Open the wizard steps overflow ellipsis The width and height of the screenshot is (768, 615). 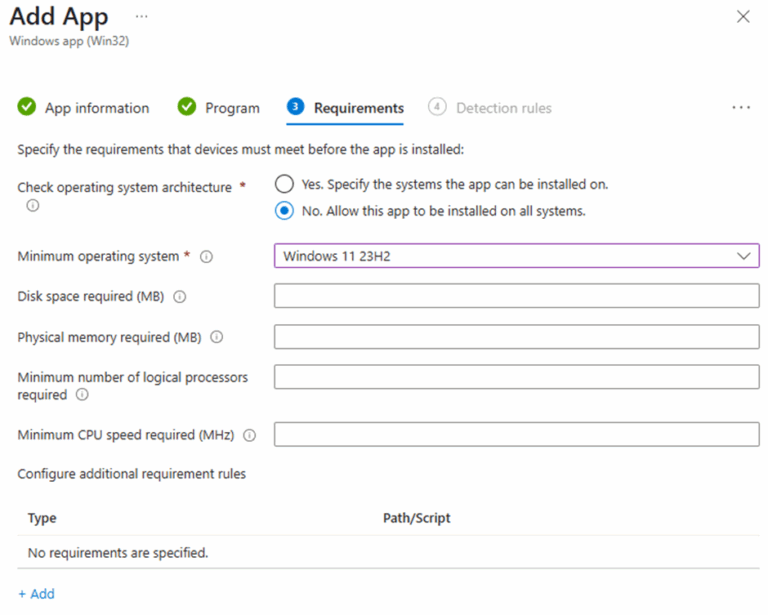coord(741,108)
